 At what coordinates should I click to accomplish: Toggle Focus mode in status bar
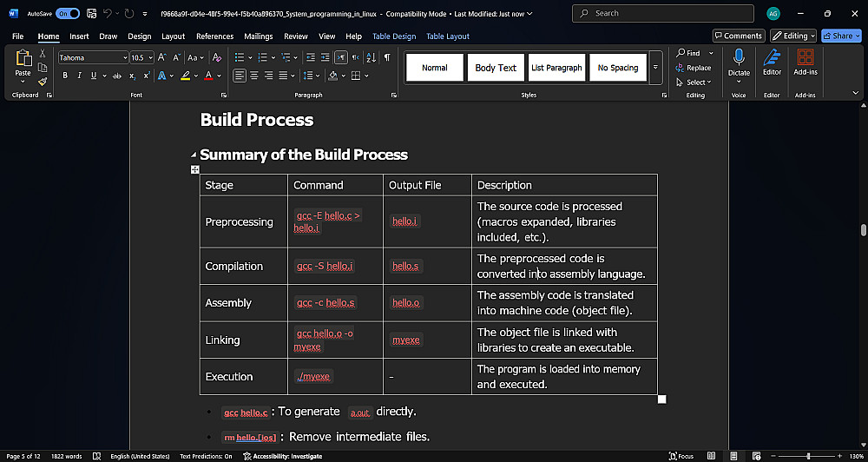[x=682, y=456]
